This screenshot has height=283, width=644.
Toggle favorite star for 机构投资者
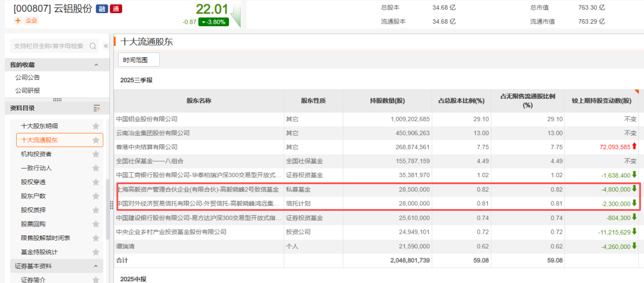coord(95,154)
